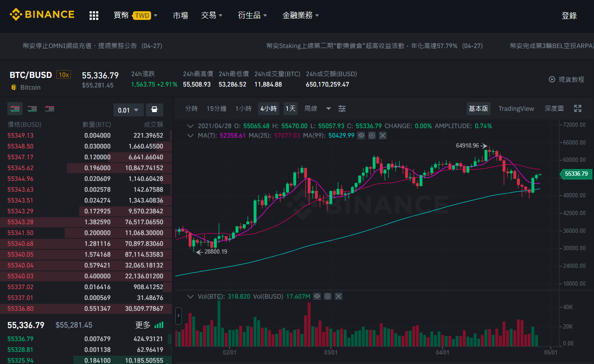Click the 登錄 login button
The image size is (594, 364).
pos(569,16)
